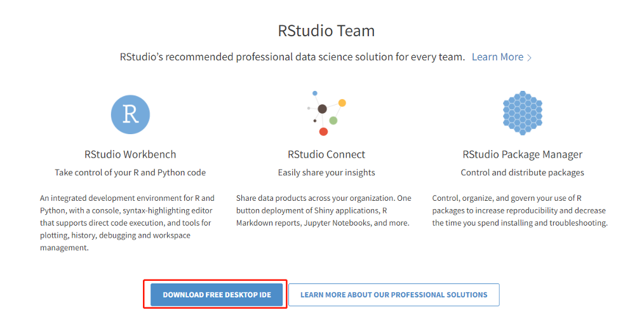This screenshot has width=644, height=319.
Task: Click the RStudio Team page heading
Action: pos(326,31)
